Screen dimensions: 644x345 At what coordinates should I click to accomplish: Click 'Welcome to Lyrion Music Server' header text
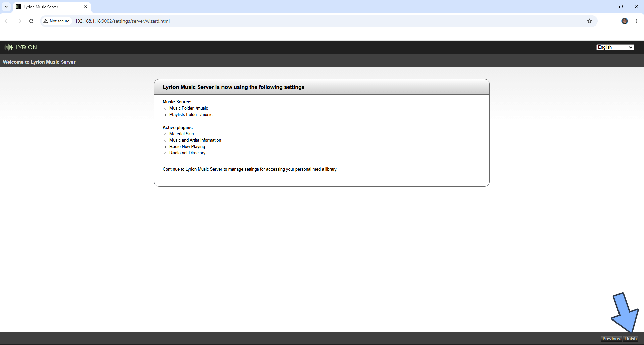tap(39, 62)
